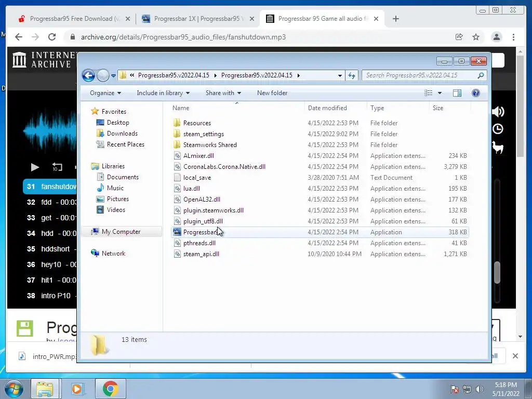Image resolution: width=532 pixels, height=399 pixels.
Task: Select track 35 hddshort in playlist
Action: click(x=49, y=249)
